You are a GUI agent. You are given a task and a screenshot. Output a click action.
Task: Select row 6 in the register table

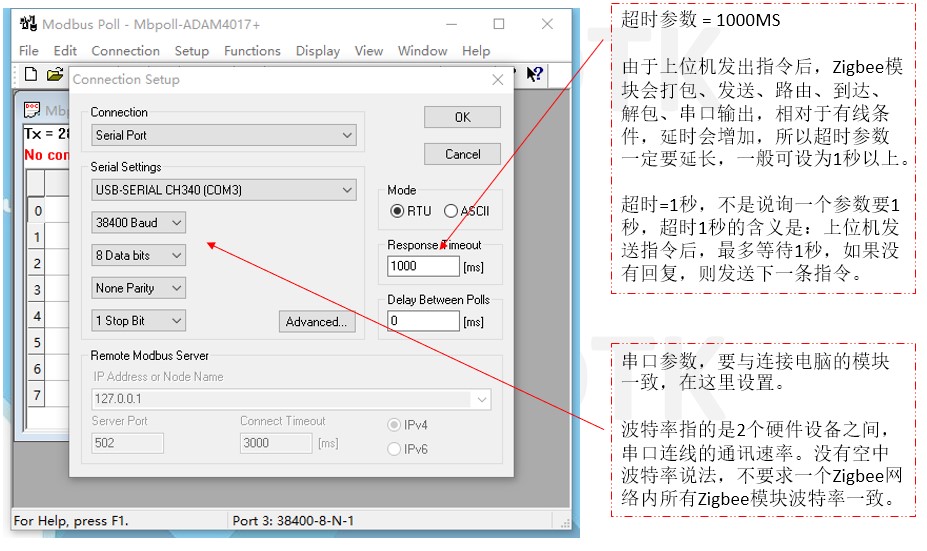37,369
